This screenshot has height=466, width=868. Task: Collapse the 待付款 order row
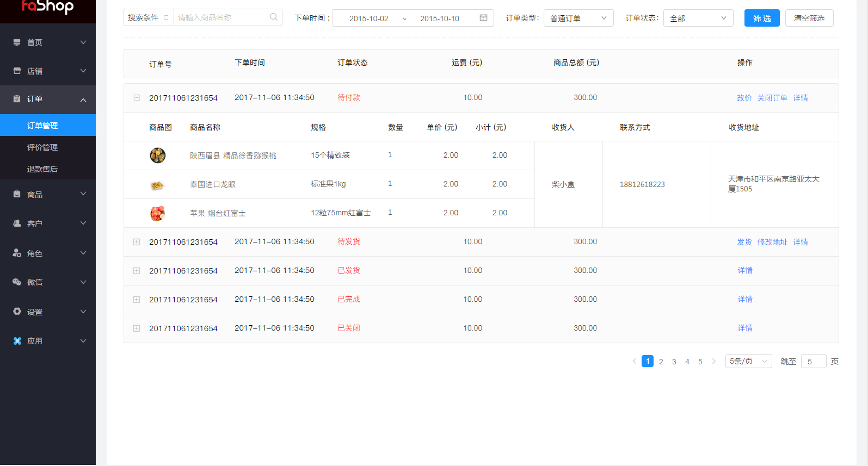coord(137,98)
